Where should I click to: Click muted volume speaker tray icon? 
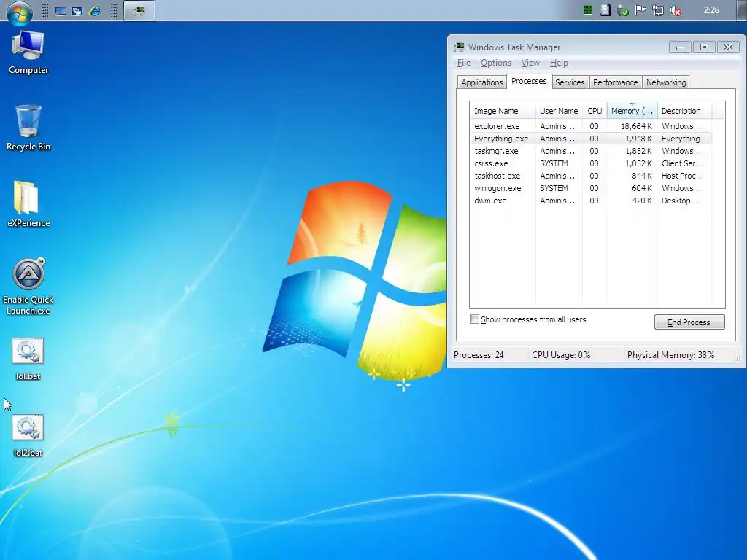676,10
